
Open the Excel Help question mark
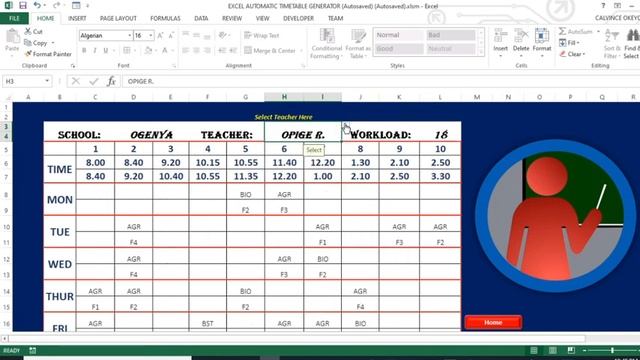click(603, 5)
